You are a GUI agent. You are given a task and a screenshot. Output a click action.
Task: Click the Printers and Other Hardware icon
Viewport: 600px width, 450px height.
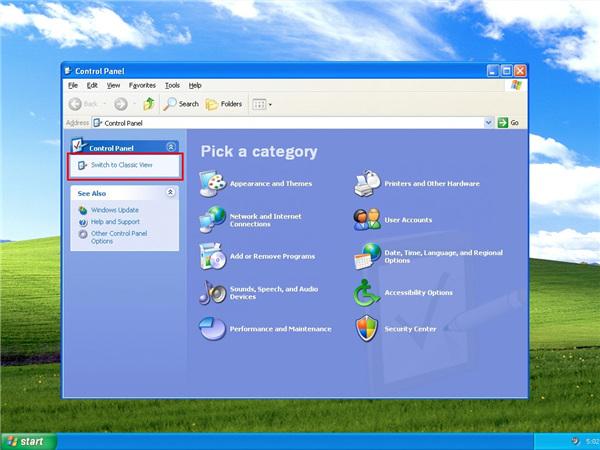367,184
